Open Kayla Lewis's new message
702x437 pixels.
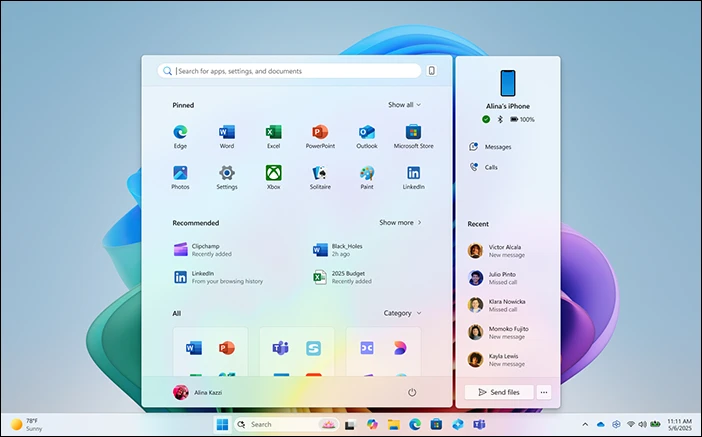pos(497,360)
